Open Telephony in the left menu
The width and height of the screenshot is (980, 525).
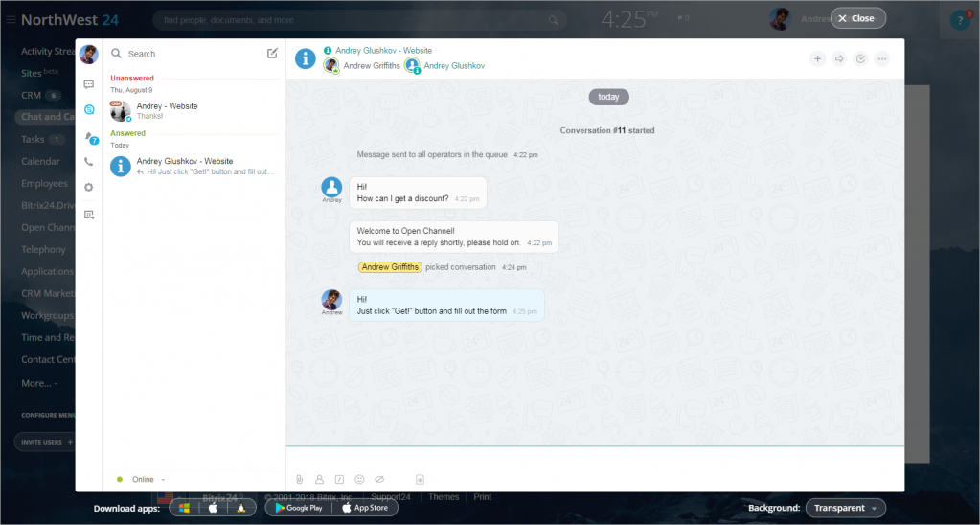pyautogui.click(x=43, y=249)
